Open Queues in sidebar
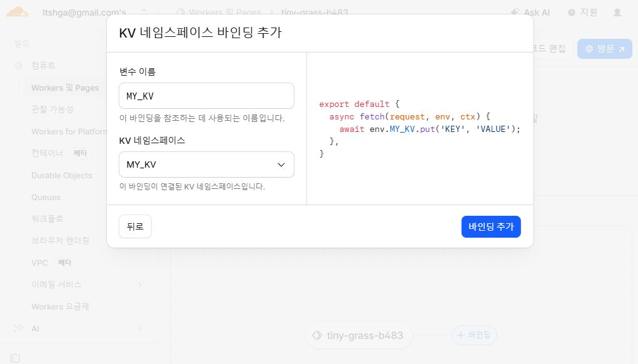Viewport: 638px width, 364px height. pyautogui.click(x=46, y=197)
